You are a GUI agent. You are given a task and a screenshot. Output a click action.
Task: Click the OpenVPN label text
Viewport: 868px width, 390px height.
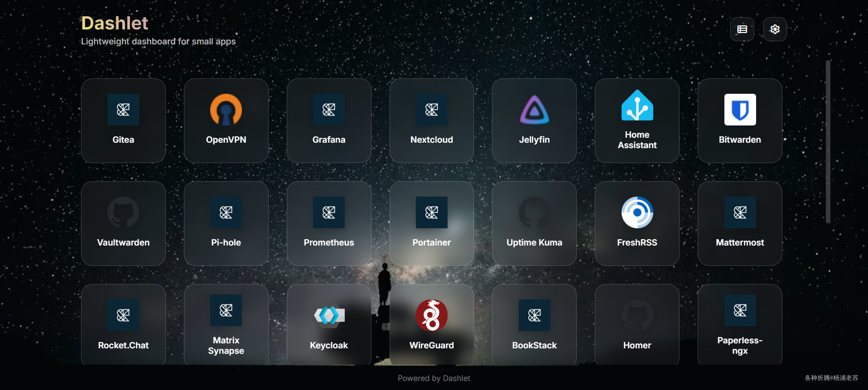click(226, 140)
